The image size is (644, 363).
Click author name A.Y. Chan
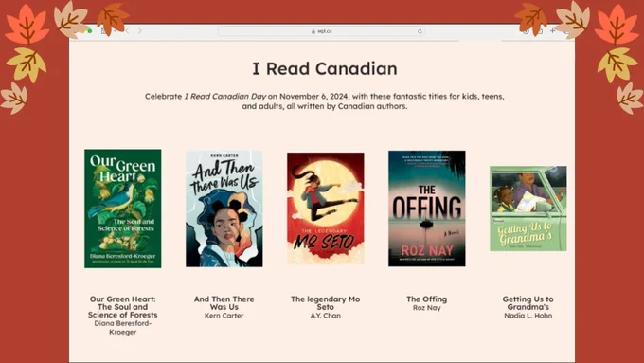pos(325,316)
